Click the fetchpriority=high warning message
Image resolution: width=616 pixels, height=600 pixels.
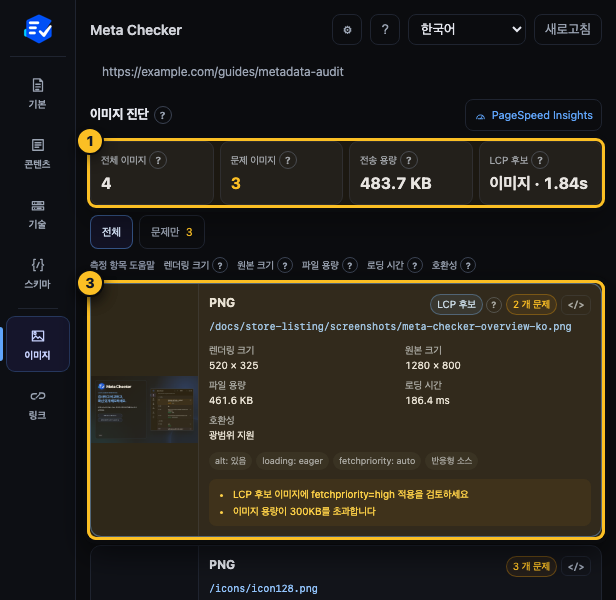pyautogui.click(x=350, y=494)
